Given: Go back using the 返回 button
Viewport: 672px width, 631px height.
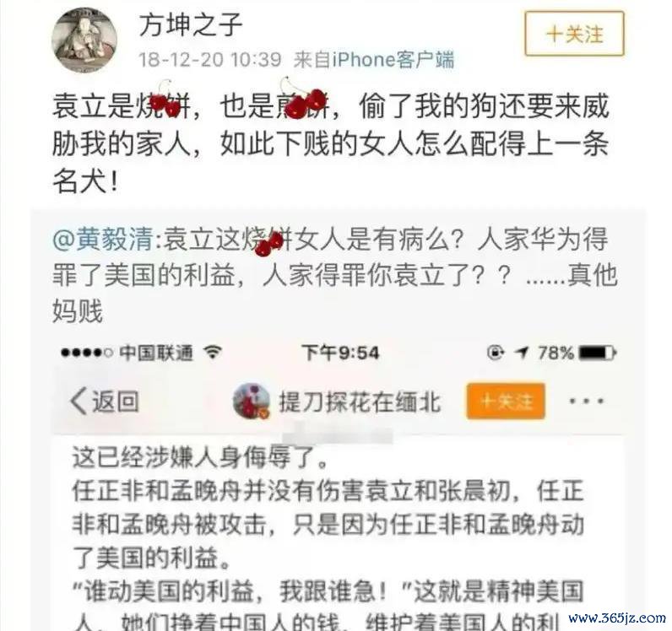Looking at the screenshot, I should (x=104, y=402).
